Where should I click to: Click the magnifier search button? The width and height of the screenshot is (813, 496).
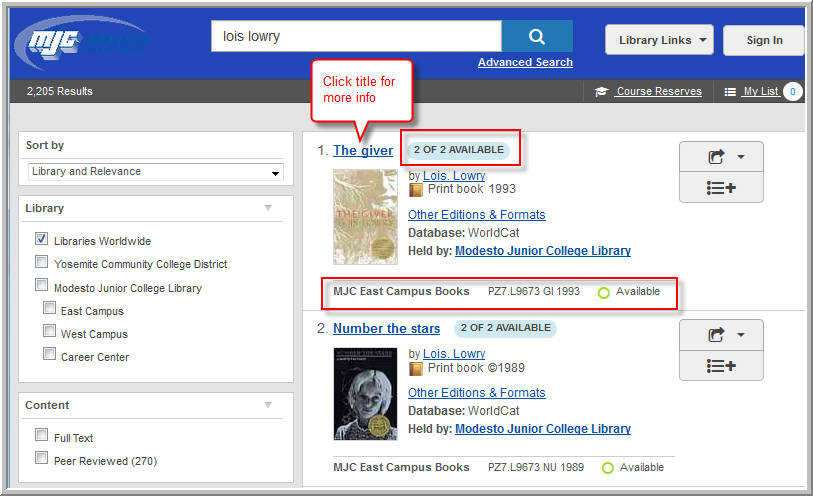537,36
